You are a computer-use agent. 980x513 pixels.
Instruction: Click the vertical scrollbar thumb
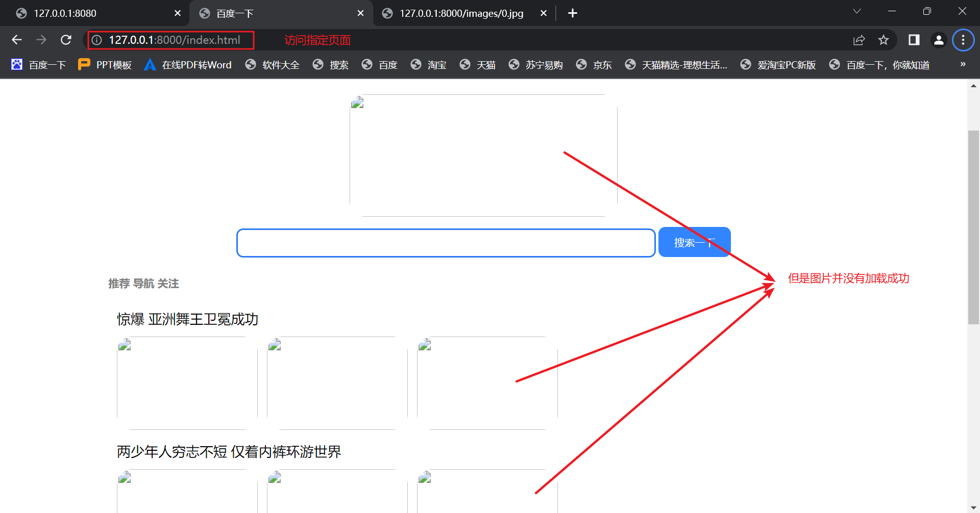pyautogui.click(x=973, y=227)
